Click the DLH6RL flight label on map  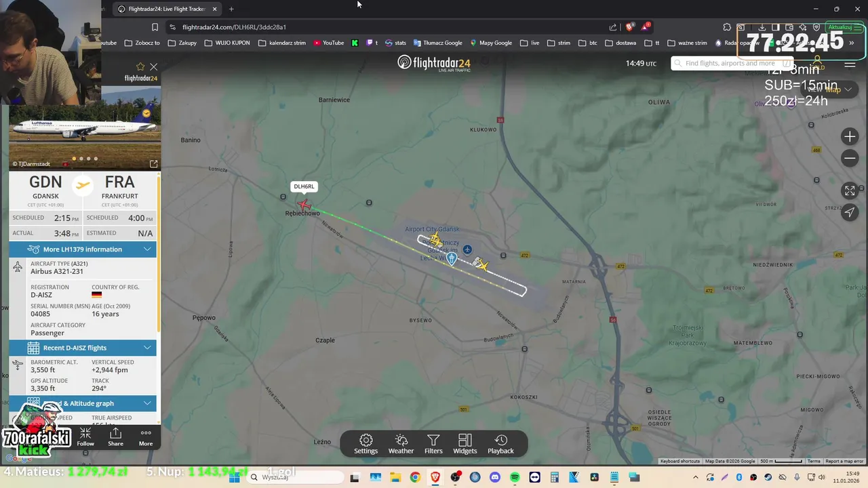304,186
